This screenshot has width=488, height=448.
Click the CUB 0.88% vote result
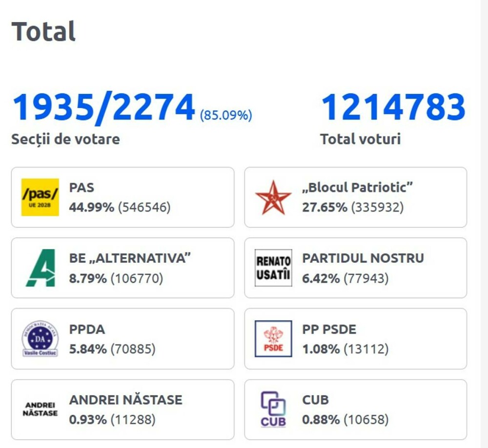click(346, 420)
